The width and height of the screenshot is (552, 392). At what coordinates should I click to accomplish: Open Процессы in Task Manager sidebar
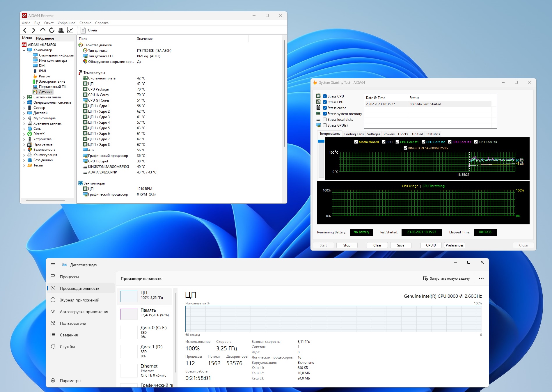pyautogui.click(x=69, y=277)
